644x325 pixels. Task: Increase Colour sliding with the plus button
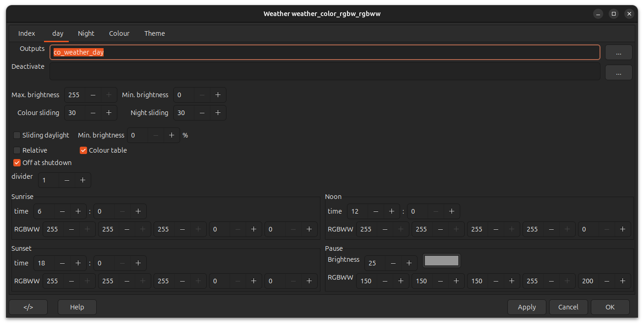click(x=109, y=113)
